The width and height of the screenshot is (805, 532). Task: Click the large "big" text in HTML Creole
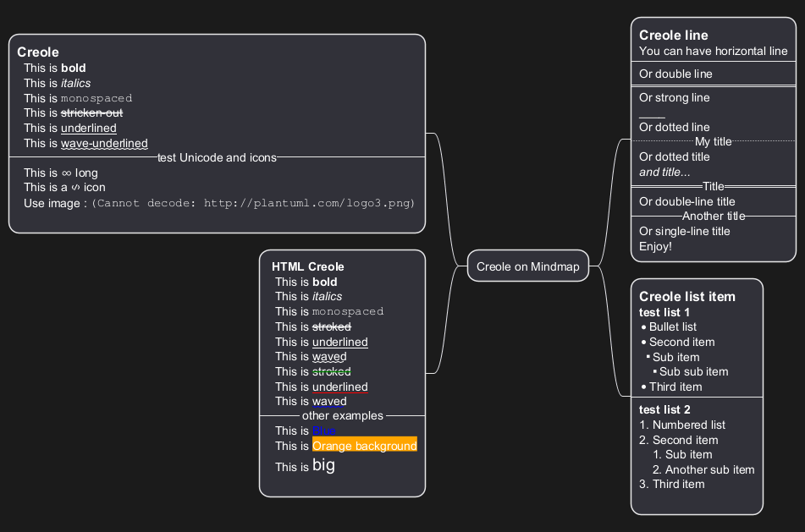[323, 465]
